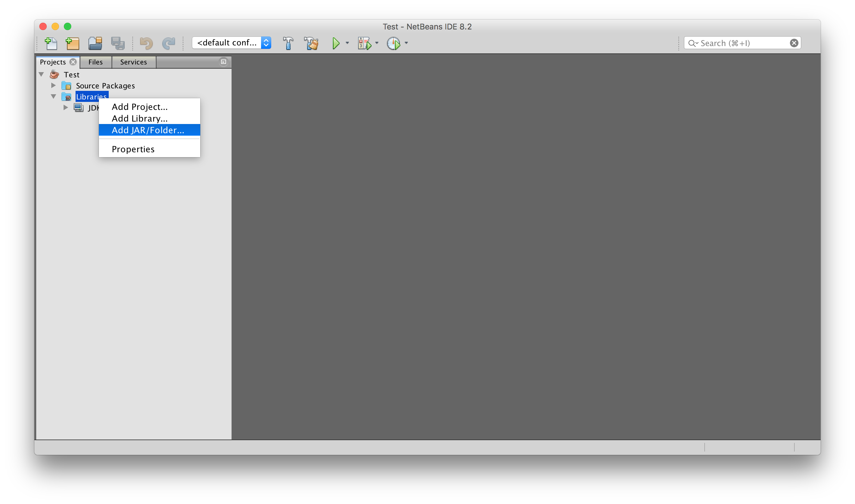The height and width of the screenshot is (504, 855).
Task: Click the search magnifier icon
Action: click(693, 43)
